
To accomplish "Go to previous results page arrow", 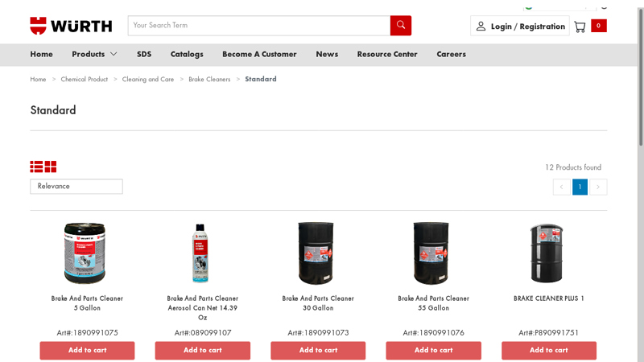I will 561,187.
